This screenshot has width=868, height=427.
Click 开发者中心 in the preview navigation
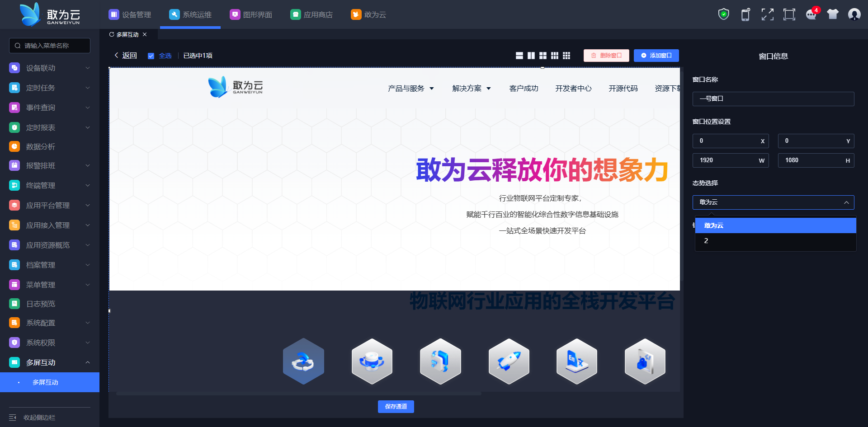click(x=573, y=89)
